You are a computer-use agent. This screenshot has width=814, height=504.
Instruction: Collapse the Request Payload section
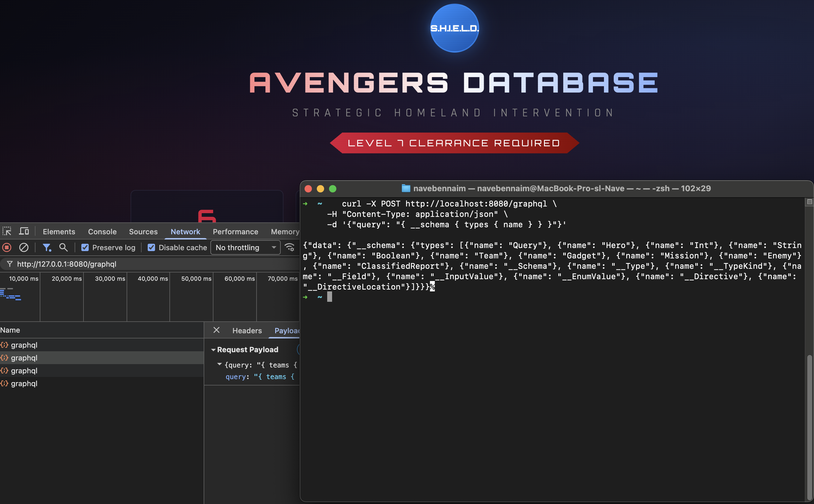(x=213, y=350)
